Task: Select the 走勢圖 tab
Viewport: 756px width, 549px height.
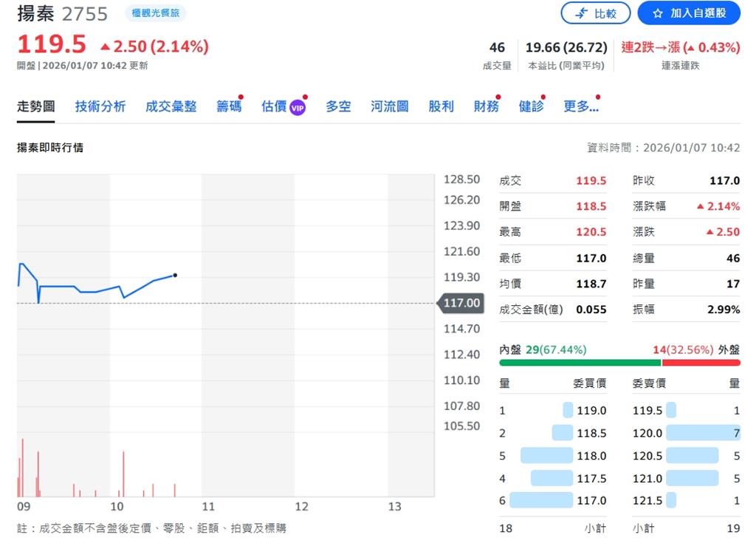Action: [35, 106]
